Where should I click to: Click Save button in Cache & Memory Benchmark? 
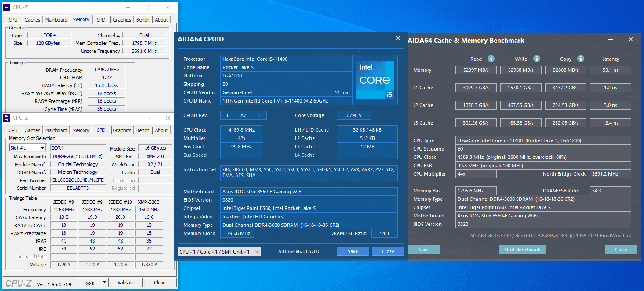coord(424,250)
